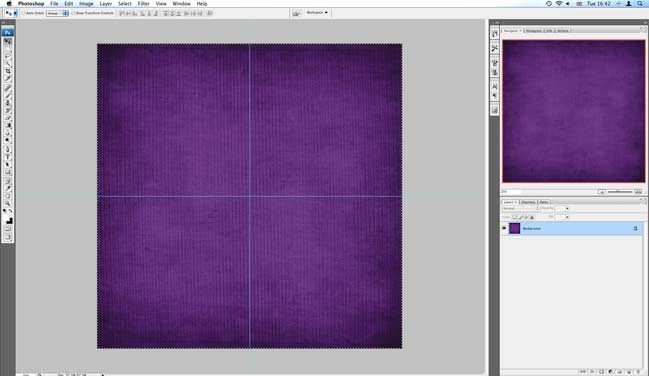Click the Auto-Align Layers icon in options bar
Image resolution: width=649 pixels, height=376 pixels.
click(209, 13)
